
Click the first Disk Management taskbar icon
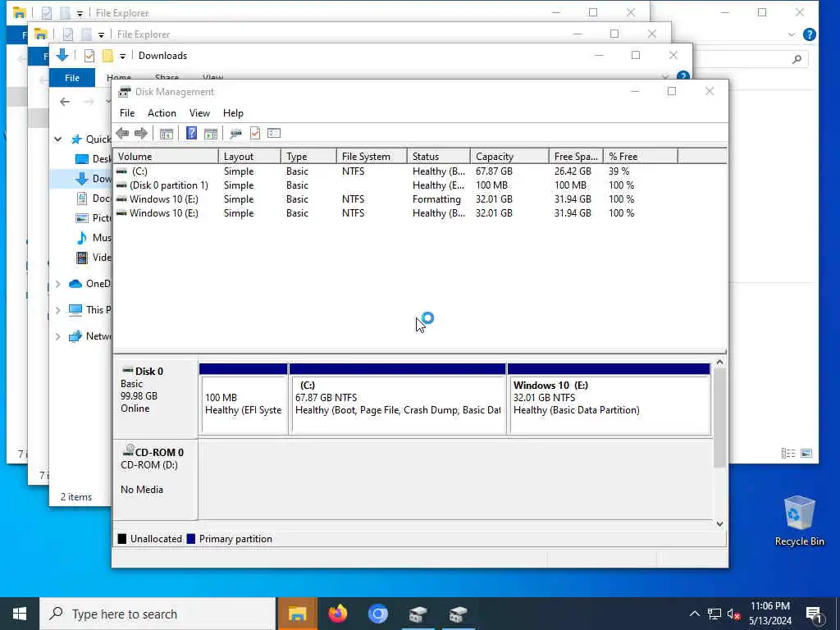coord(418,614)
